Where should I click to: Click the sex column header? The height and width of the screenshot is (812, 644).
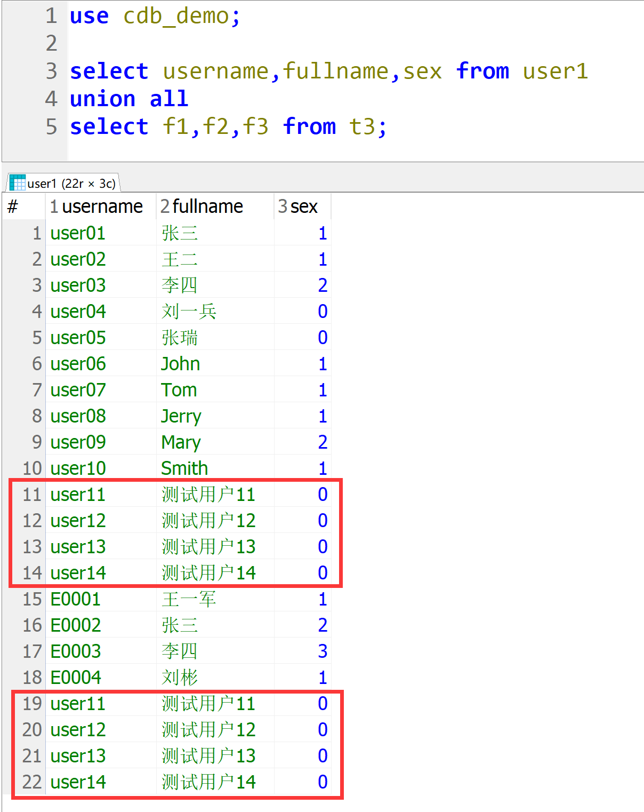(x=303, y=206)
